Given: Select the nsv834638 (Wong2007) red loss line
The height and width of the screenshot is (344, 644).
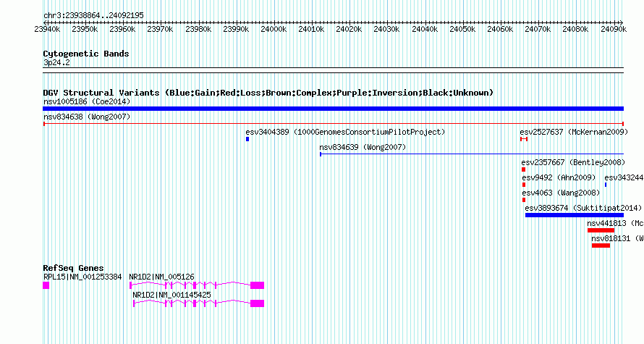Looking at the screenshot, I should click(333, 124).
